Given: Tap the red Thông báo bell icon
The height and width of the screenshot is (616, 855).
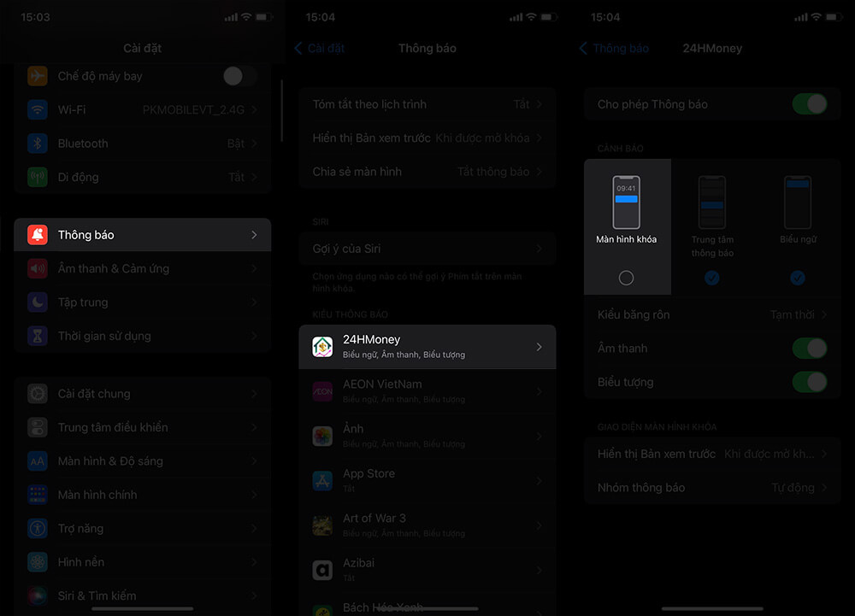Looking at the screenshot, I should (38, 235).
